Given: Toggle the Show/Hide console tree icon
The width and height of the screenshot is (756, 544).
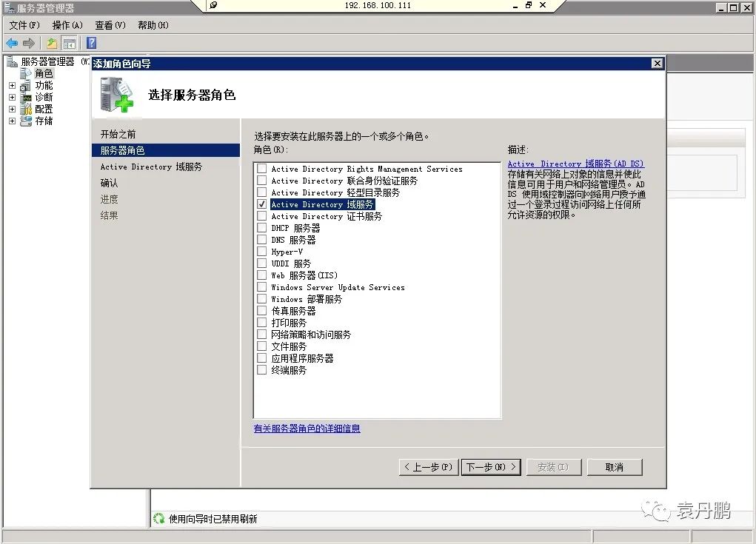Looking at the screenshot, I should [70, 44].
